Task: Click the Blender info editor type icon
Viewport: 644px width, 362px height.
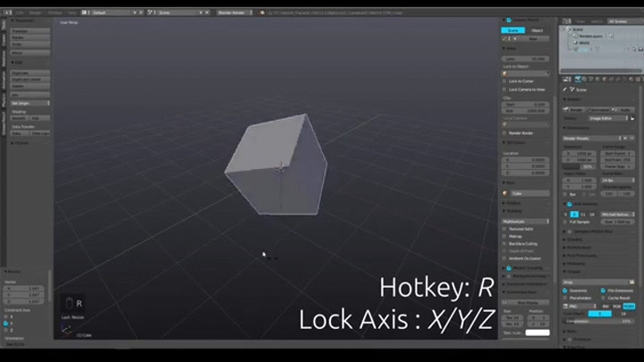Action: [6, 13]
